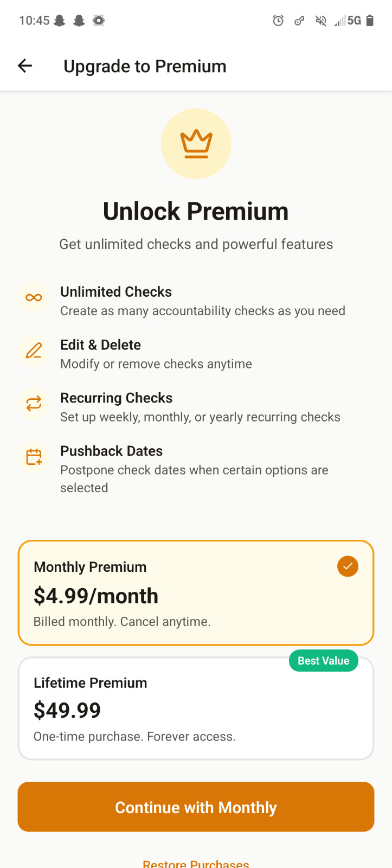392x868 pixels.
Task: Tap the Upgrade to Premium title
Action: coord(145,66)
